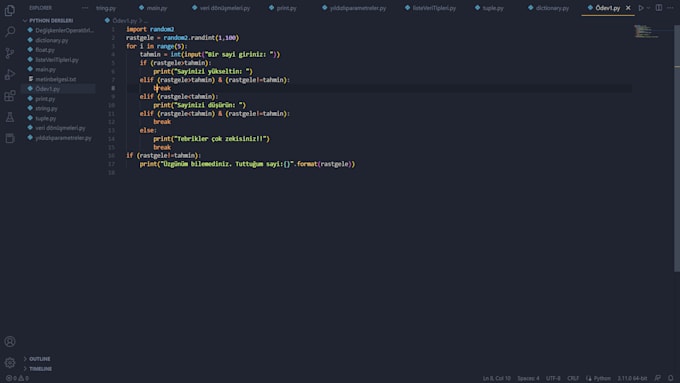Image resolution: width=680 pixels, height=383 pixels.
Task: Switch to tuple.py tab
Action: click(490, 8)
